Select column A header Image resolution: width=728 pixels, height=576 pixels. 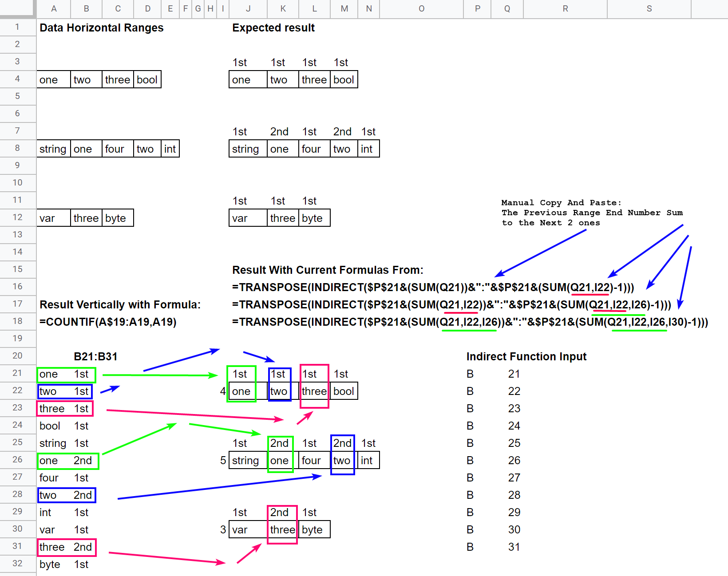(54, 8)
